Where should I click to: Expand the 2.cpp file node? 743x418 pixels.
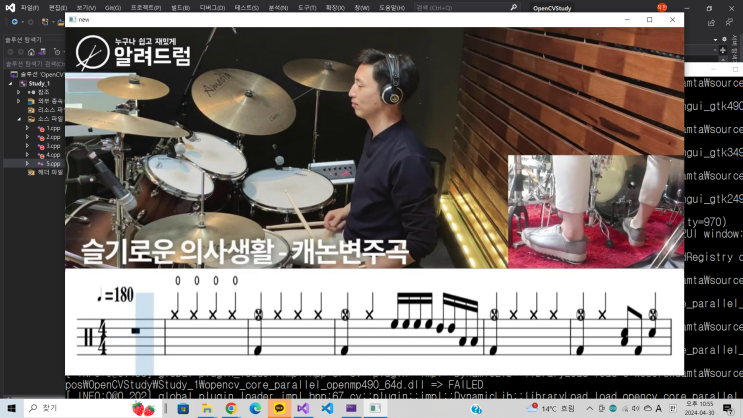point(27,137)
